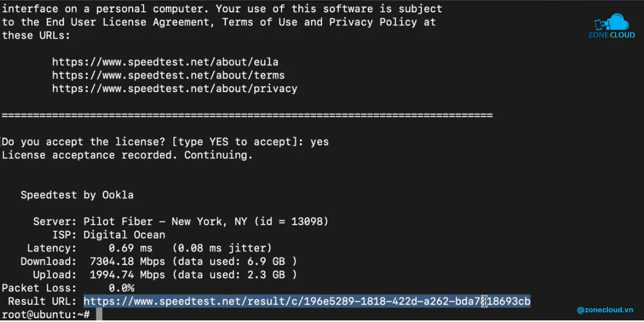
Task: Click the ISP Digital Ocean text
Action: click(124, 235)
